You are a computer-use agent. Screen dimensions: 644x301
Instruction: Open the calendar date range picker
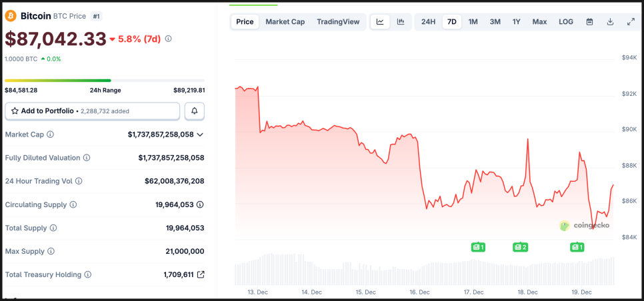(x=589, y=22)
